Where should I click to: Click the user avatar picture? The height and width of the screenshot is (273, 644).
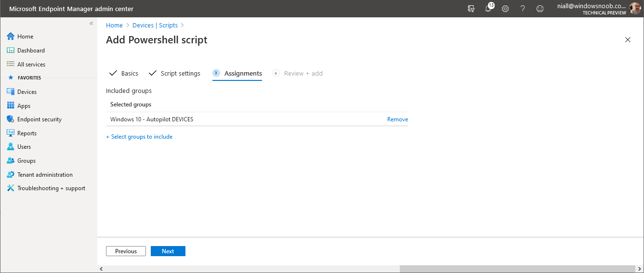[635, 9]
